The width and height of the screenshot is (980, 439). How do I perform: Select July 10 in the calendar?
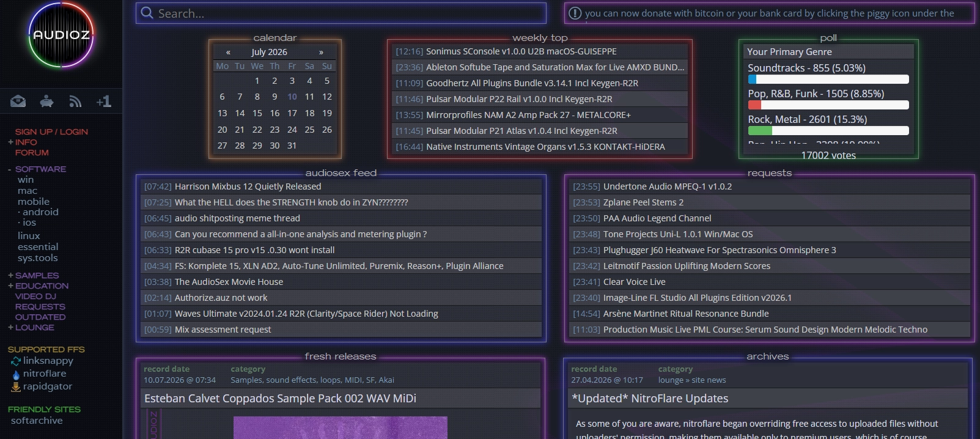(x=292, y=97)
